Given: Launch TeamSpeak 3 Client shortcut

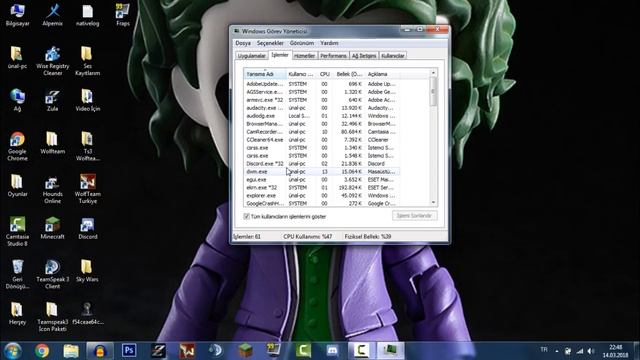Looking at the screenshot, I should click(52, 274).
